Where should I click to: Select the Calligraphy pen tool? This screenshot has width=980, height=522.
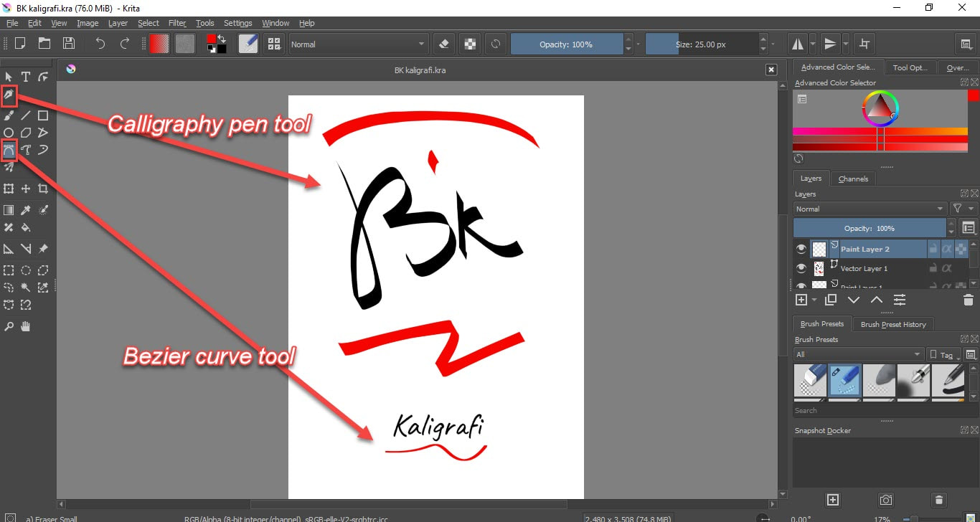point(9,95)
